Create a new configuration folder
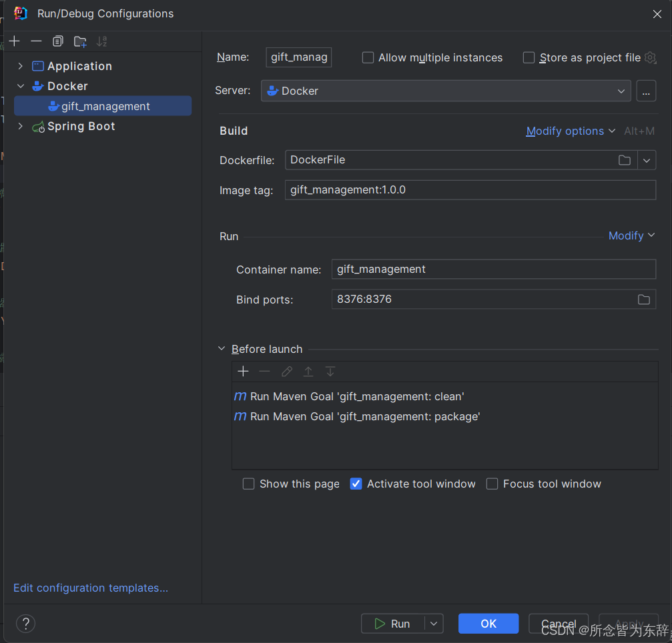The image size is (672, 643). [79, 41]
